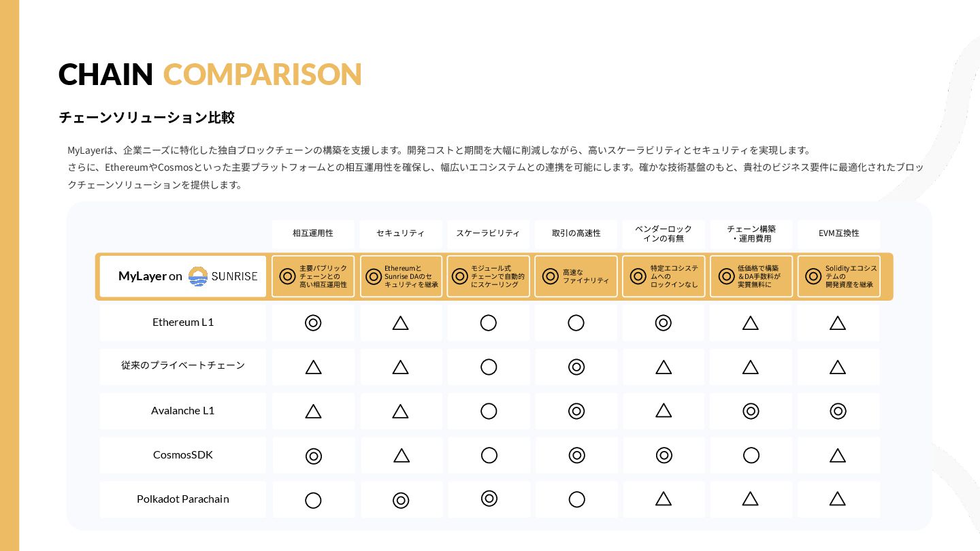Select double-circle in Ethereum L1 ベンダーロックイン cell

click(664, 323)
